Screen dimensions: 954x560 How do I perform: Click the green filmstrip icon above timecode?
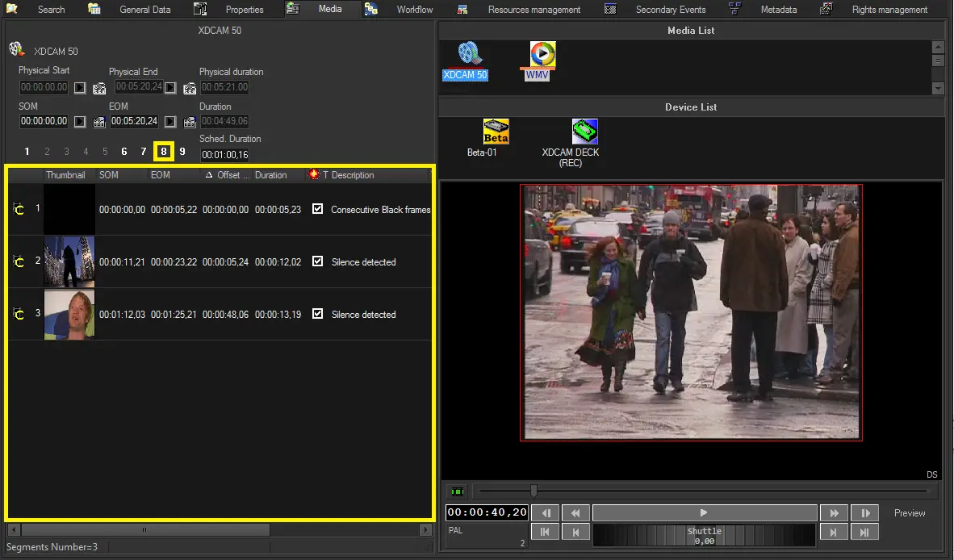[x=457, y=491]
